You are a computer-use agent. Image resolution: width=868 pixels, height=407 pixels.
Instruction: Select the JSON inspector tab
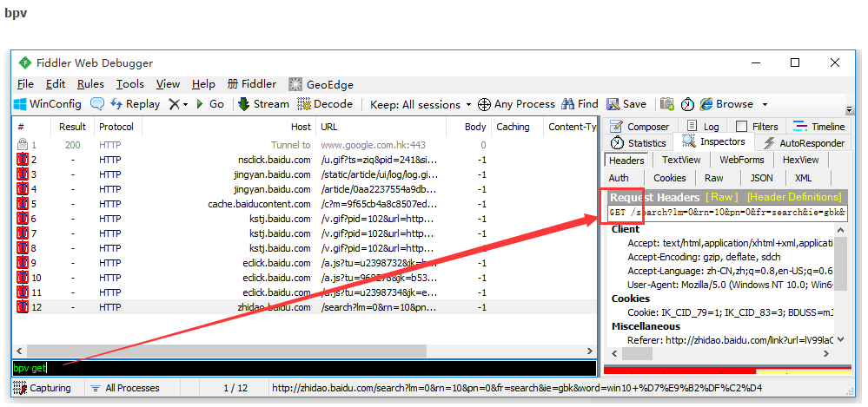(761, 178)
